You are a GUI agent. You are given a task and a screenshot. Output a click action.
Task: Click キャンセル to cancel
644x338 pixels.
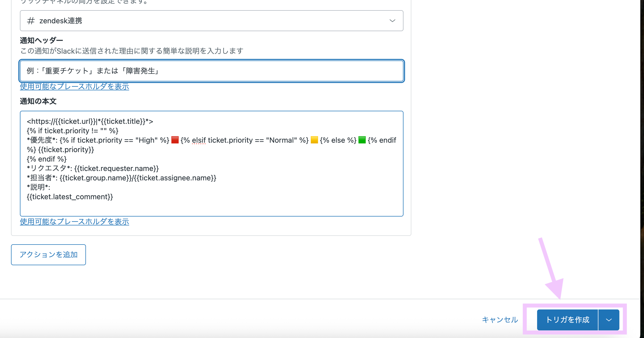pos(500,320)
